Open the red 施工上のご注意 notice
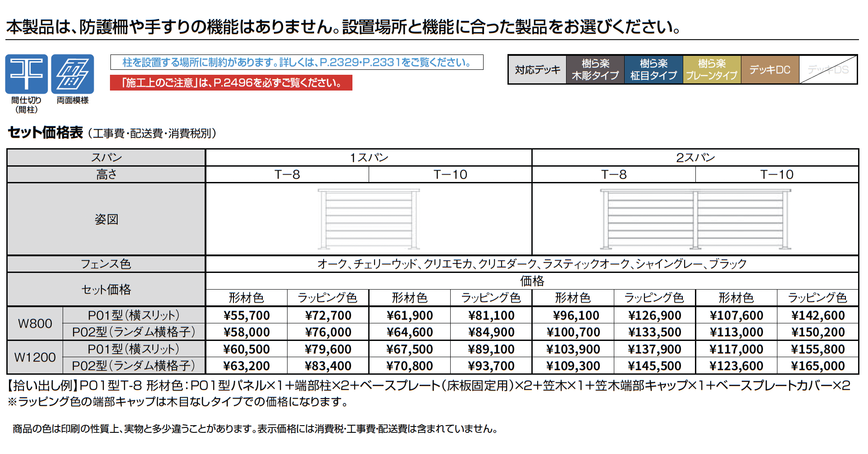This screenshot has height=454, width=868. 231,83
